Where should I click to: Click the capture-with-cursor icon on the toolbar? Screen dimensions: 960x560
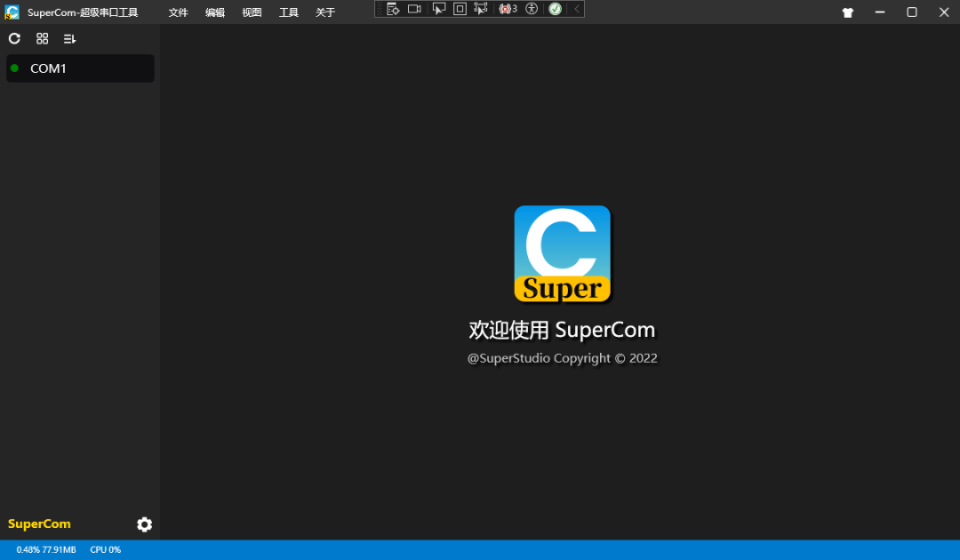(x=481, y=8)
